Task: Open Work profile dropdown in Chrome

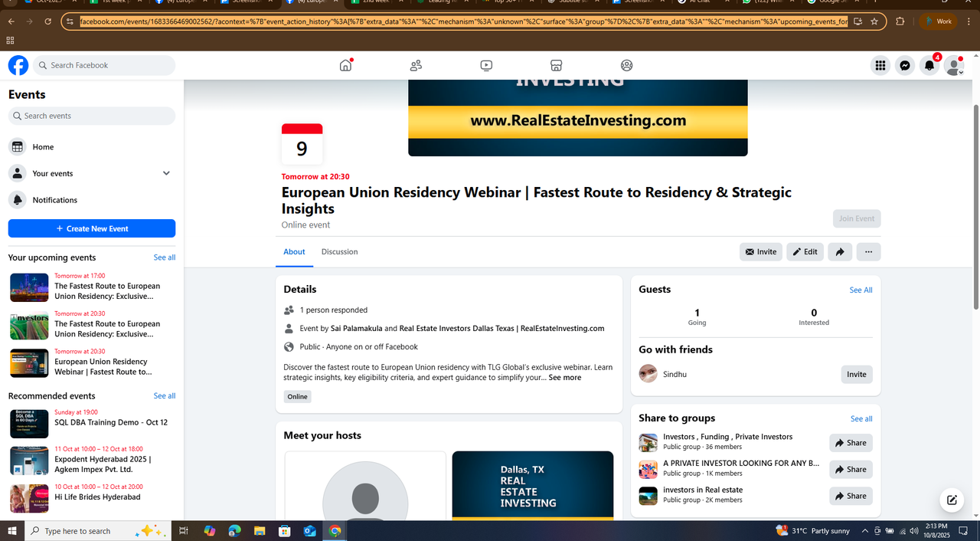Action: [939, 21]
